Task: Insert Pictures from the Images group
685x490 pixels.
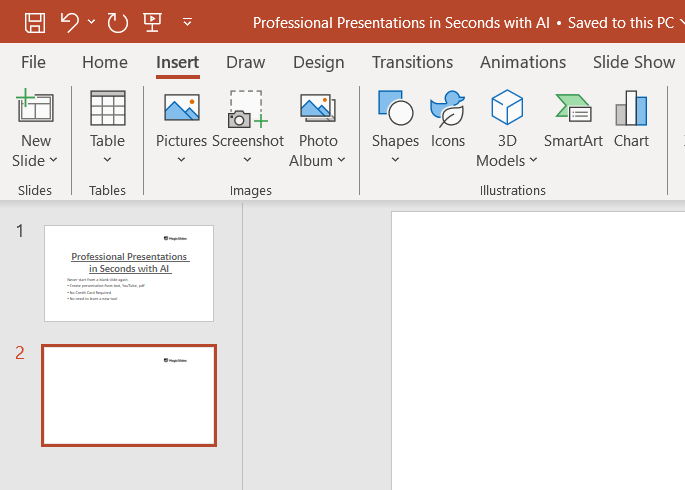Action: [181, 121]
